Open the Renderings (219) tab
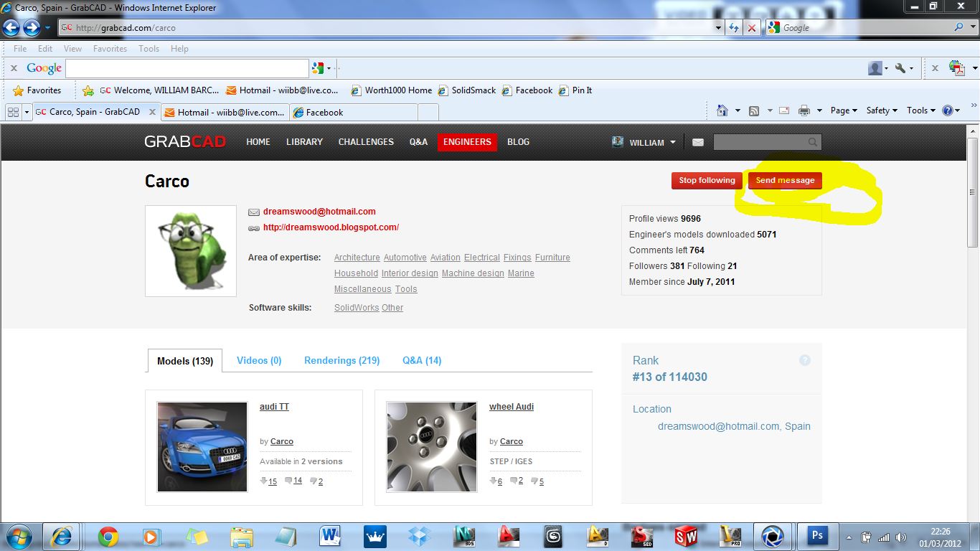 [x=341, y=360]
